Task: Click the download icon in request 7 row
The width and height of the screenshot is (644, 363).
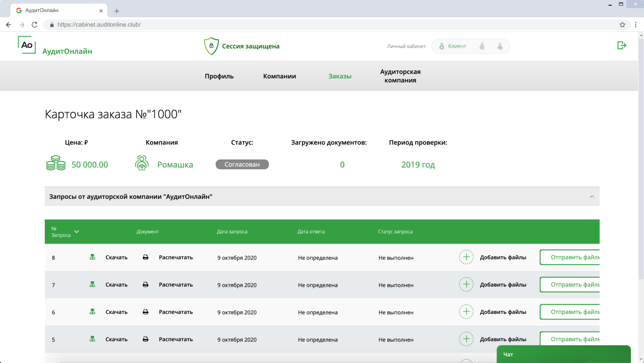Action: pyautogui.click(x=92, y=284)
